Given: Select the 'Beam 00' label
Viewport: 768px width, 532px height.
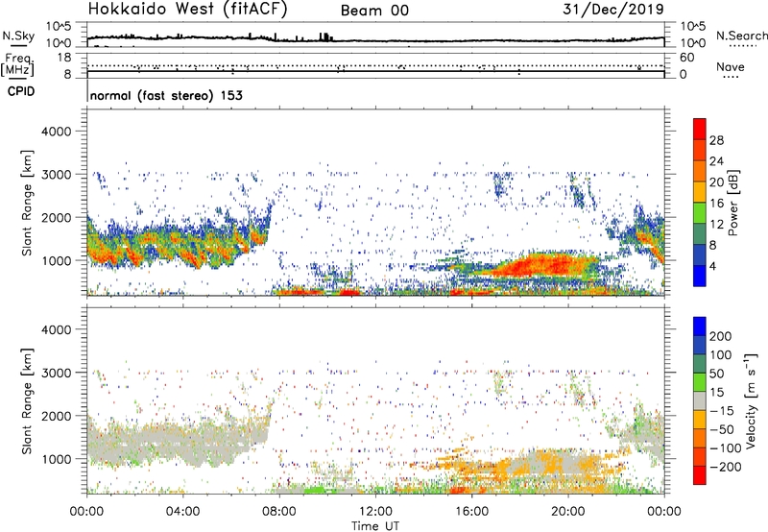Looking at the screenshot, I should point(374,11).
